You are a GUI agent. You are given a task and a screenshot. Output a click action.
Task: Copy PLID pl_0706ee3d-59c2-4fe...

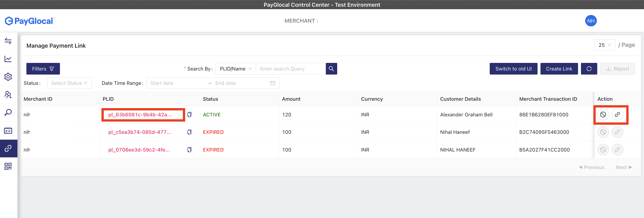click(189, 150)
